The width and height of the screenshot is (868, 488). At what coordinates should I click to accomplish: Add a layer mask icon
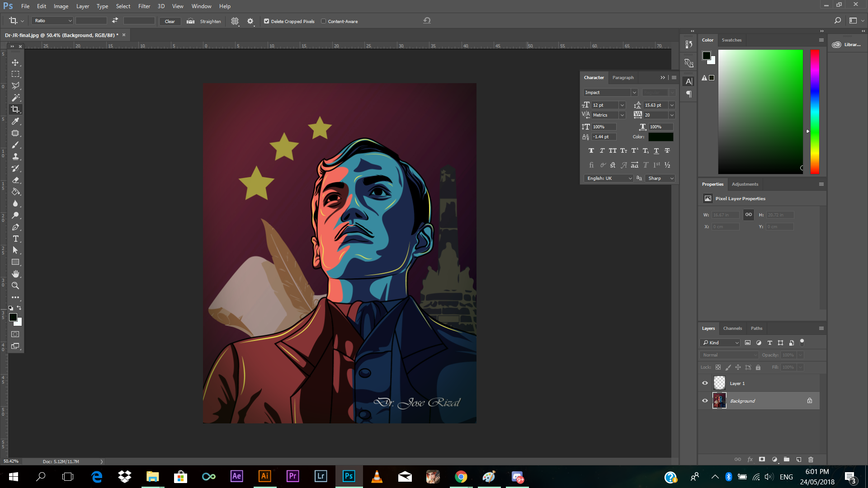point(762,460)
